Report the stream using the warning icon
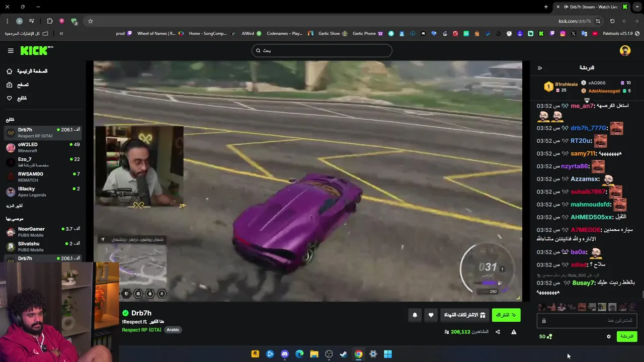 (514, 332)
